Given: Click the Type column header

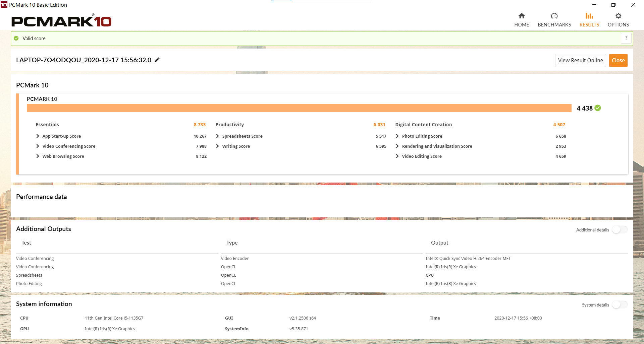Looking at the screenshot, I should click(232, 243).
